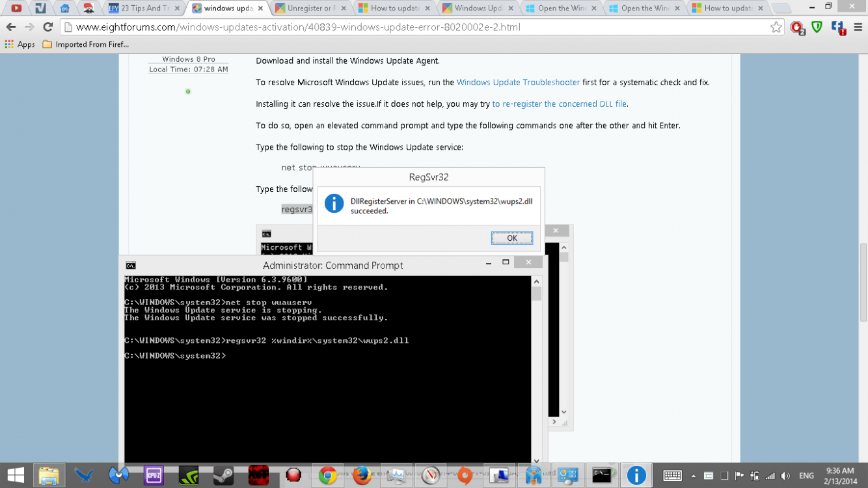Open 're-register the concerned DLL file' link
Screen dimensions: 868x488
pyautogui.click(x=560, y=104)
